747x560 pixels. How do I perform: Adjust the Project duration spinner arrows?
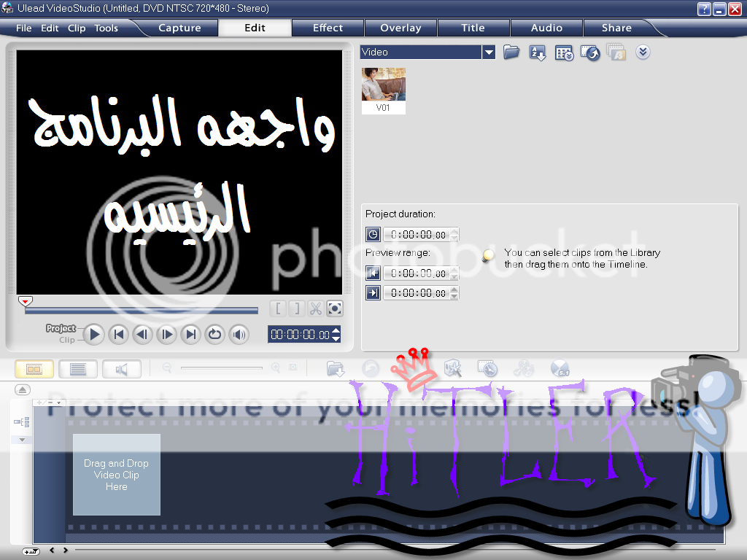pos(454,234)
